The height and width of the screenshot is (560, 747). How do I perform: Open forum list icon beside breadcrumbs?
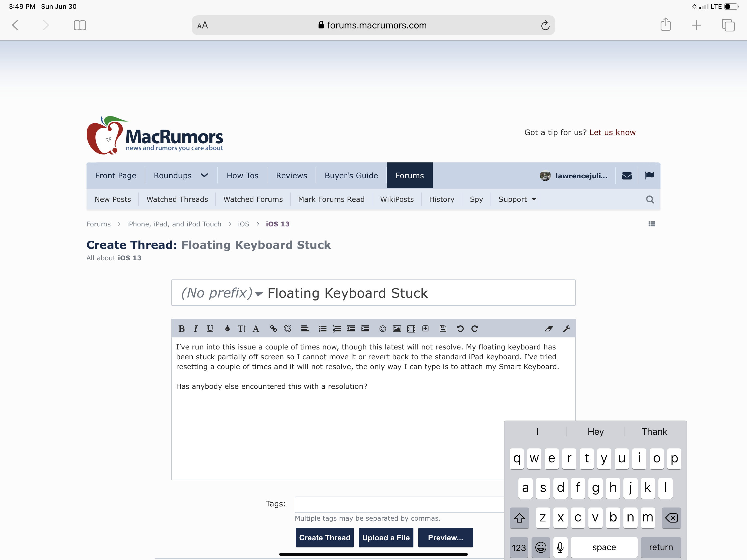pyautogui.click(x=651, y=224)
